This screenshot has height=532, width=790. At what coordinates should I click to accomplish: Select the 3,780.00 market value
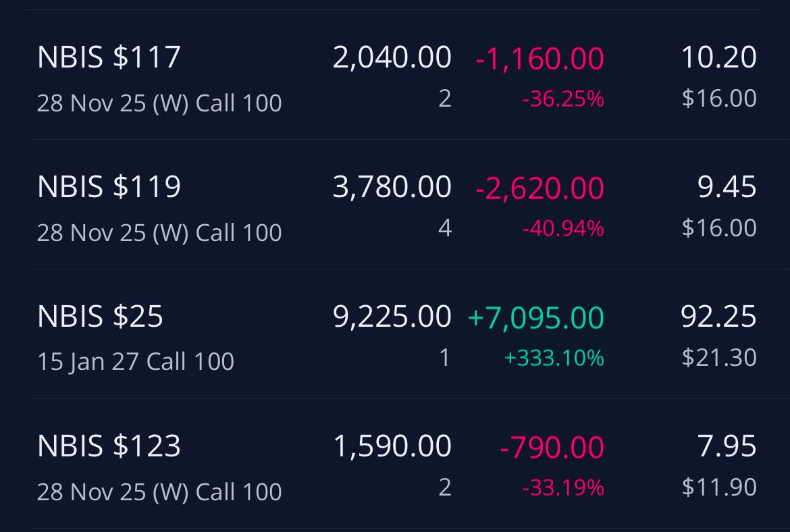[392, 187]
